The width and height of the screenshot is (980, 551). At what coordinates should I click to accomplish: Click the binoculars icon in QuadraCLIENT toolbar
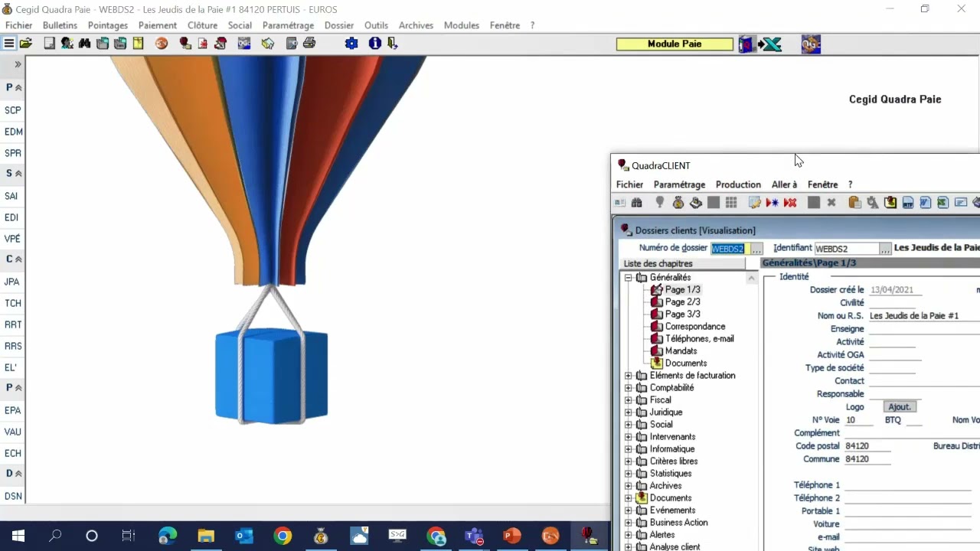click(636, 203)
